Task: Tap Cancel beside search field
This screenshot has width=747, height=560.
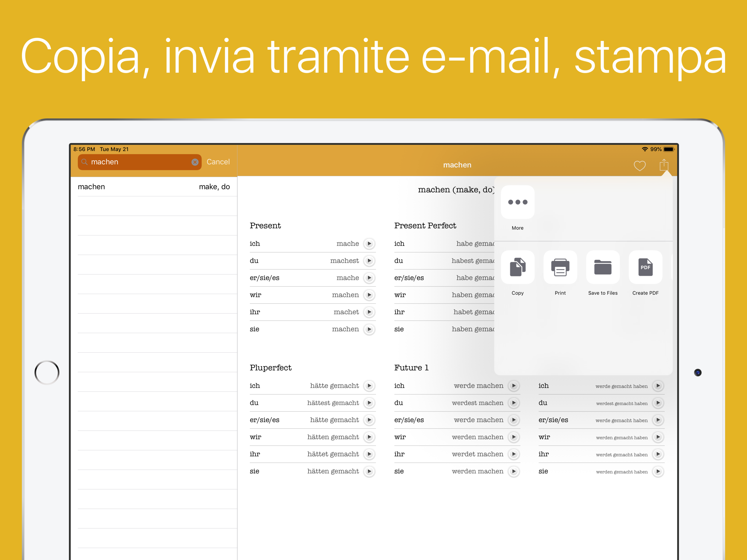Action: [x=218, y=162]
